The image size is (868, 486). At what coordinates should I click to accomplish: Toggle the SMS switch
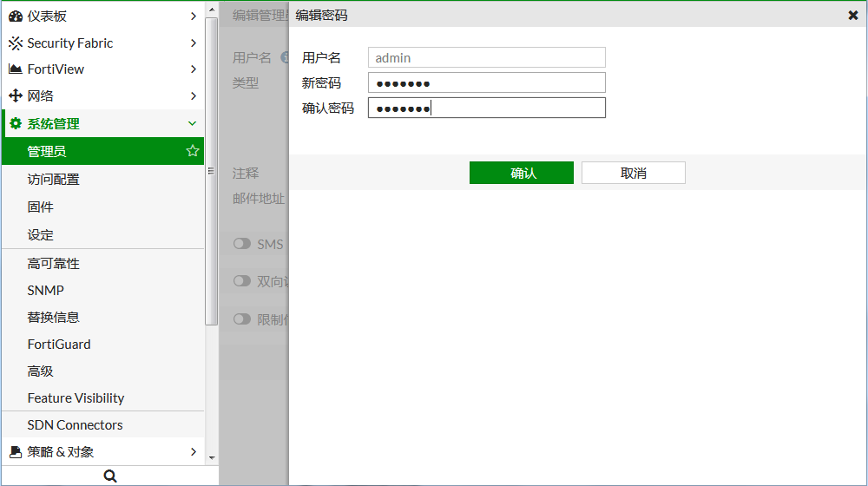coord(242,244)
